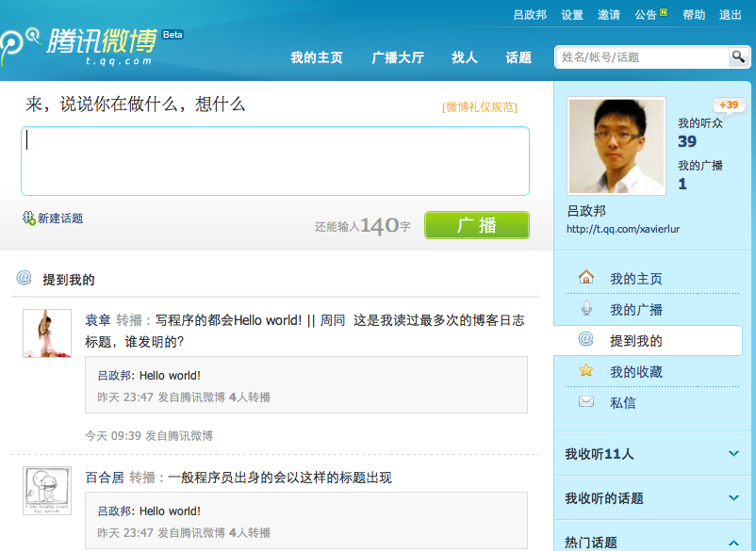Viewport: 756px width, 551px height.
Task: Go to 找人 in the navigation
Action: pos(464,57)
